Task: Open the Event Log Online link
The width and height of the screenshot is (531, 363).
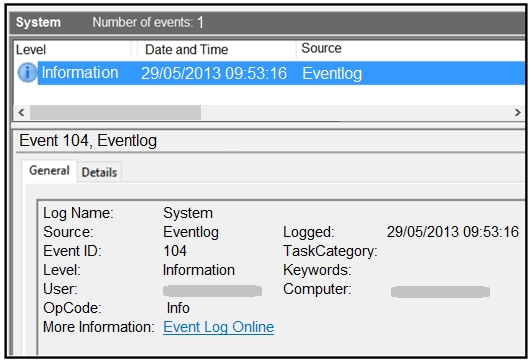Action: [218, 327]
